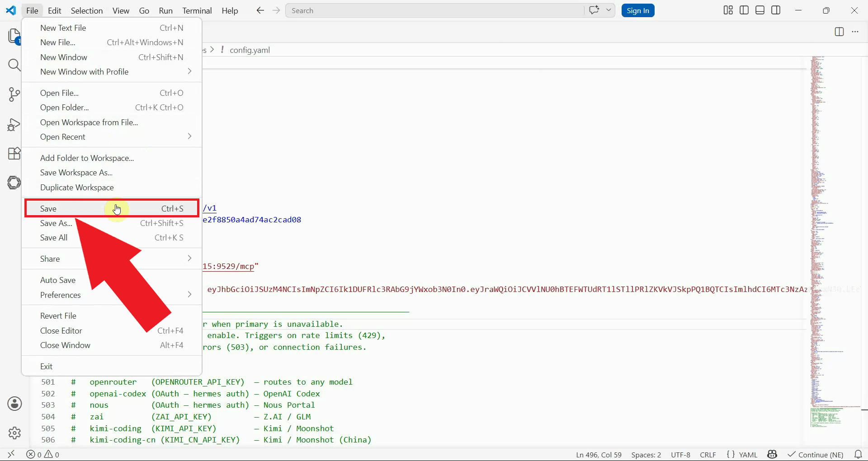Open the View menu
Image resolution: width=868 pixels, height=461 pixels.
coord(121,10)
